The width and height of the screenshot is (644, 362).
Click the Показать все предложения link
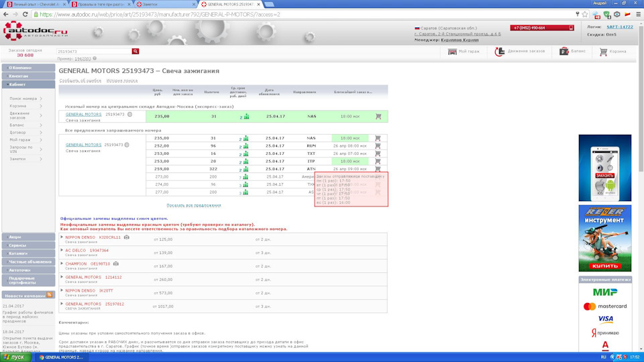tap(194, 205)
